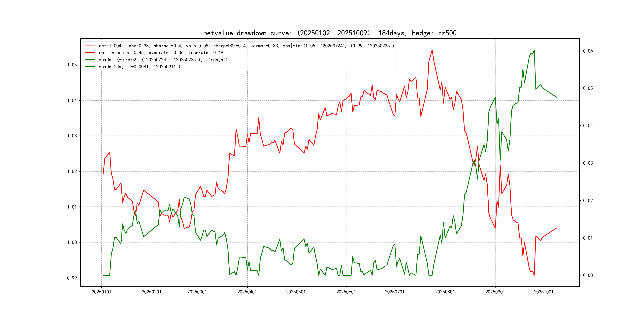Click the 20250101 x-axis date label
The width and height of the screenshot is (644, 322).
[101, 292]
